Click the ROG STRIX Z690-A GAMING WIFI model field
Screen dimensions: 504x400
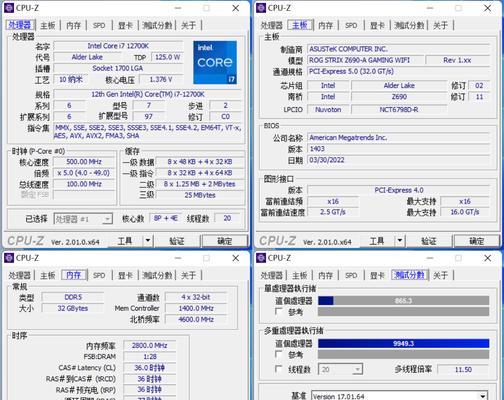coord(366,60)
